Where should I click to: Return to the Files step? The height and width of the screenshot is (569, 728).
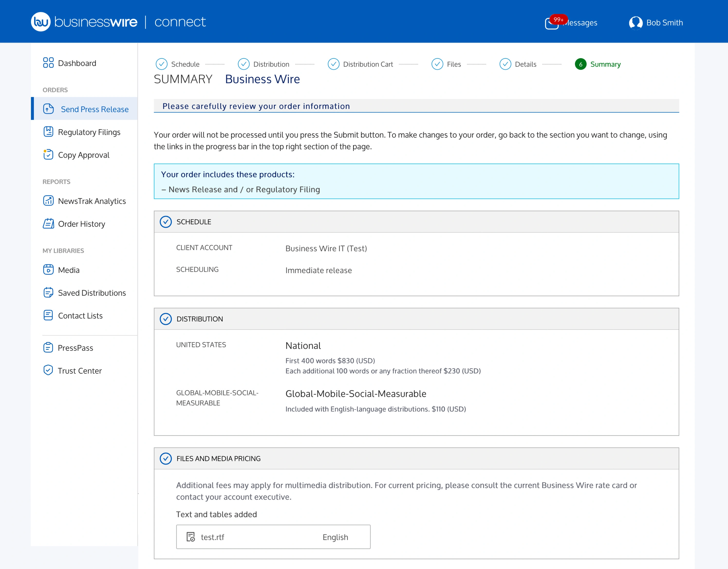[x=446, y=64]
